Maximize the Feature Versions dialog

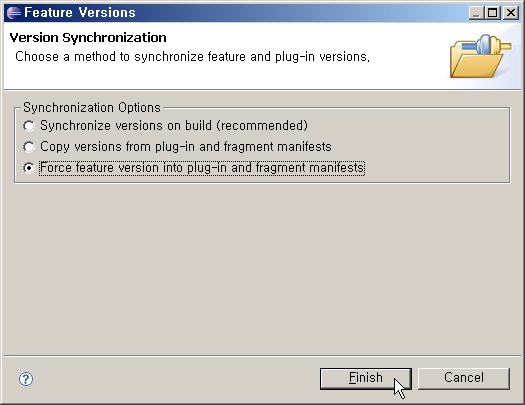tap(493, 13)
